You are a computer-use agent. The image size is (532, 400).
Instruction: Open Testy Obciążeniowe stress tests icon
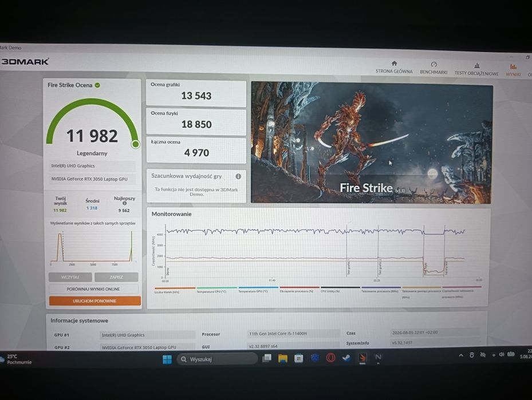pyautogui.click(x=476, y=65)
